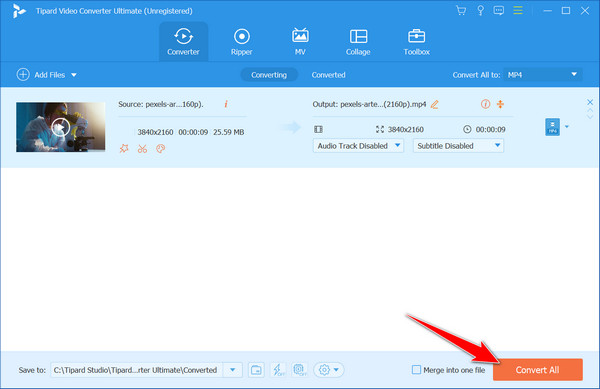600x389 pixels.
Task: Open the Toolbox tab
Action: [416, 41]
